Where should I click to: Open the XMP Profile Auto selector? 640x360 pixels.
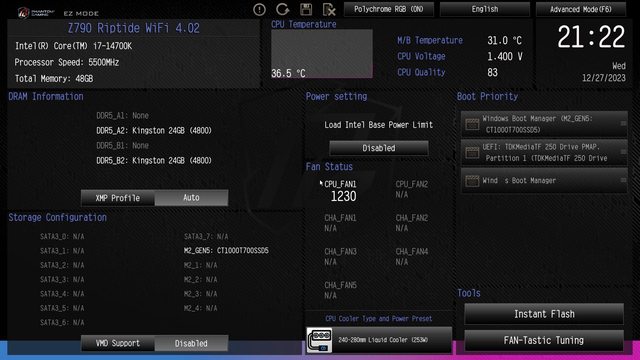click(x=191, y=198)
